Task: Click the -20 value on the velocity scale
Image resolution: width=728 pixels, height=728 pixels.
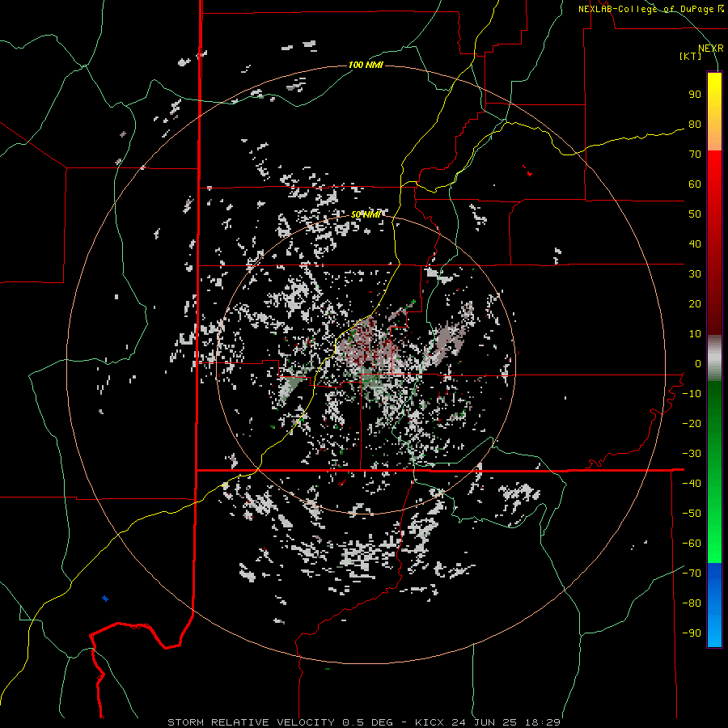Action: tap(692, 423)
